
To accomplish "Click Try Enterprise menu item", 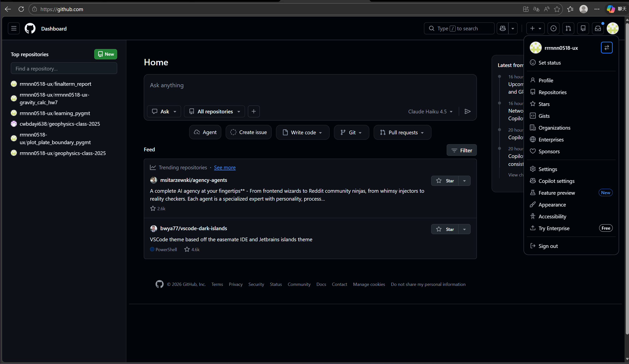I will [571, 228].
